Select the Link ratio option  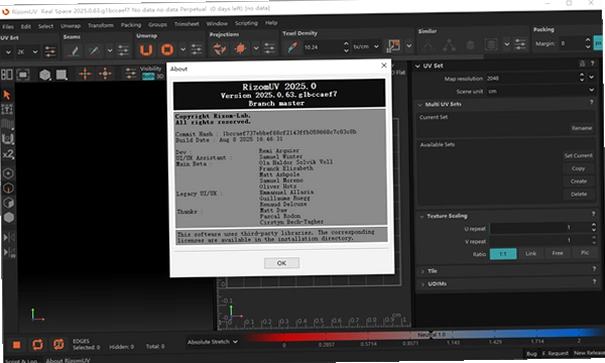pos(531,253)
